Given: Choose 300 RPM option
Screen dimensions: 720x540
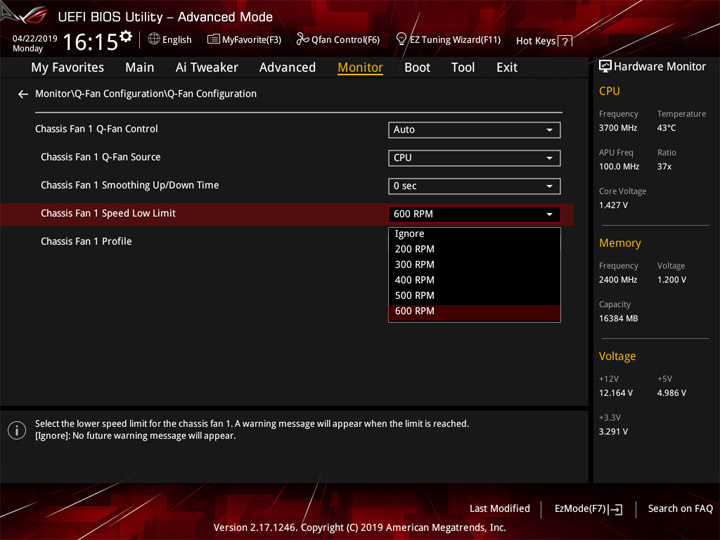Looking at the screenshot, I should click(x=474, y=265).
